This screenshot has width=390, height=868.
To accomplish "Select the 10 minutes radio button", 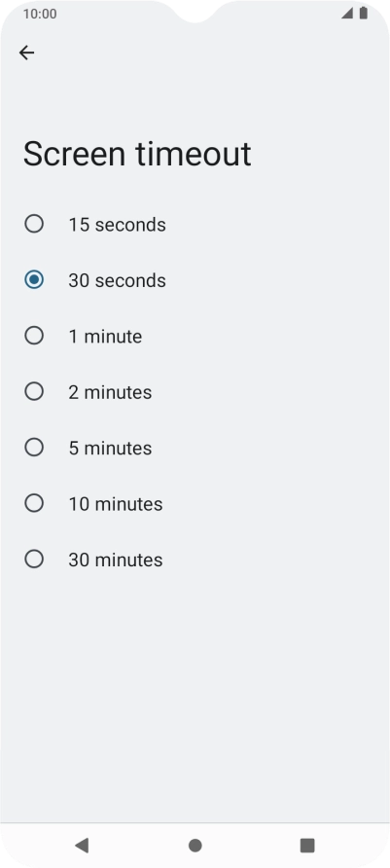I will [34, 503].
